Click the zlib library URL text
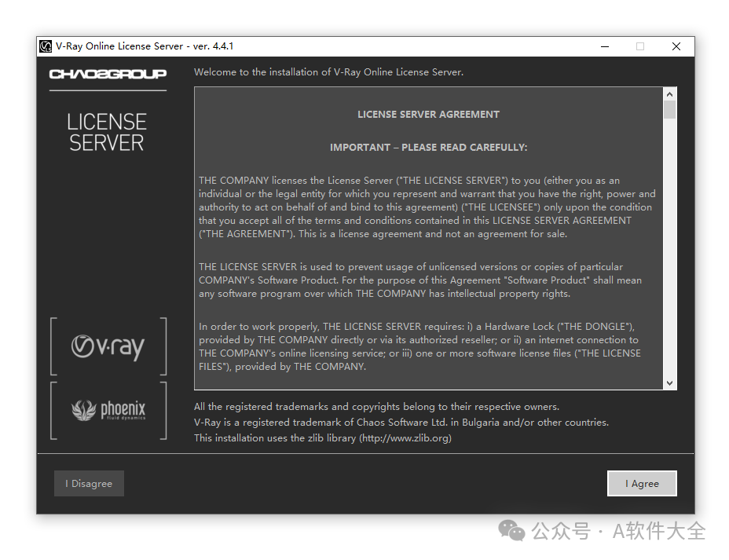This screenshot has height=560, width=729. click(x=405, y=437)
